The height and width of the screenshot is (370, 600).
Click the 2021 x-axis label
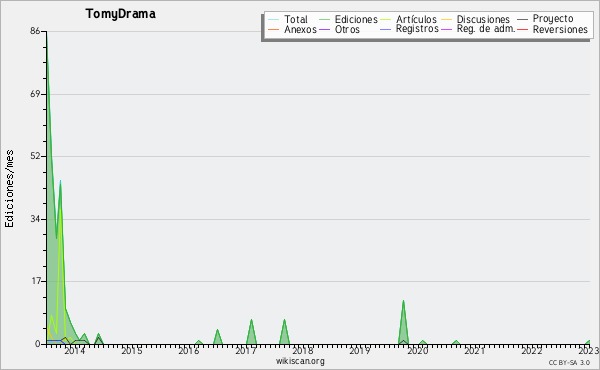474,351
